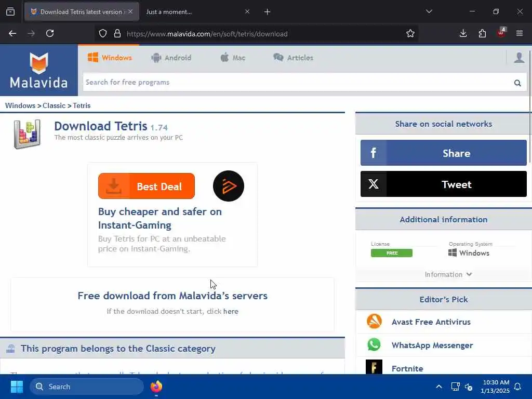Click the Firefox taskbar icon
The height and width of the screenshot is (399, 532).
[x=156, y=387]
